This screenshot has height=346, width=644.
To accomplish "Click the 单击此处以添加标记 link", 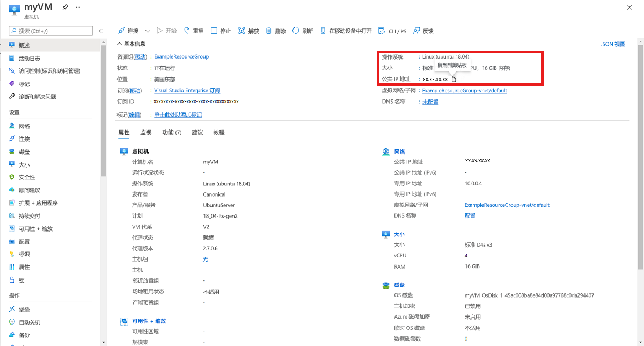I will point(178,115).
